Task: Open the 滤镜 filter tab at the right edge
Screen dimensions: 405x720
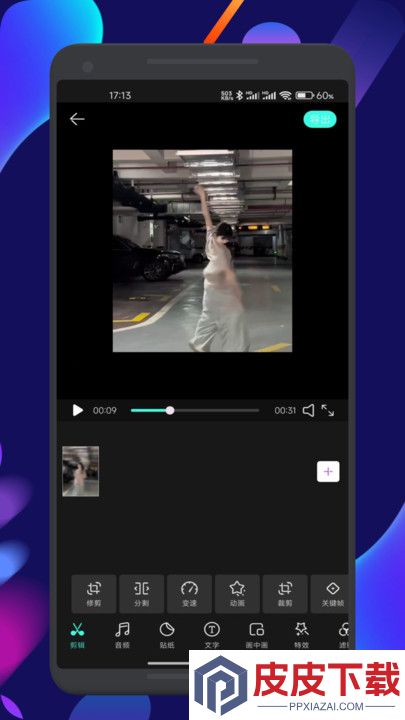Action: pyautogui.click(x=343, y=635)
